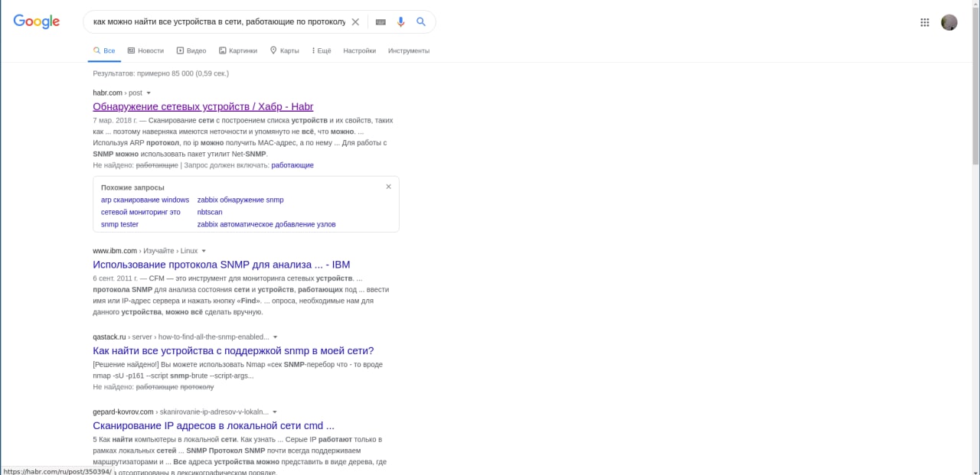Open result Обнаружение сетевых устройств / Хабр

coord(203,106)
